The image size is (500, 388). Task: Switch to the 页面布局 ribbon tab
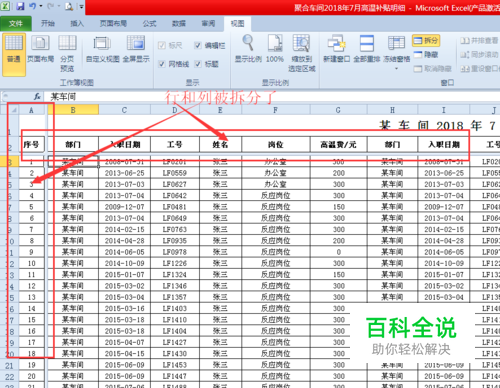[113, 23]
